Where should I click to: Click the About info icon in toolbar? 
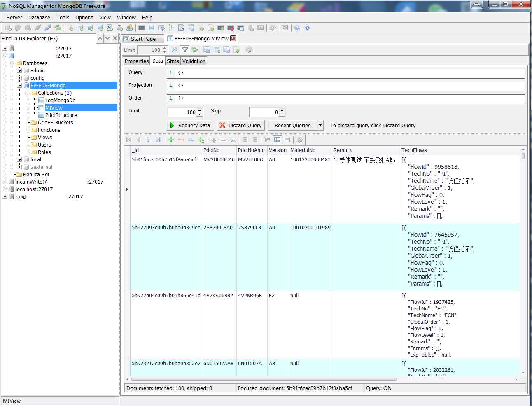[307, 28]
